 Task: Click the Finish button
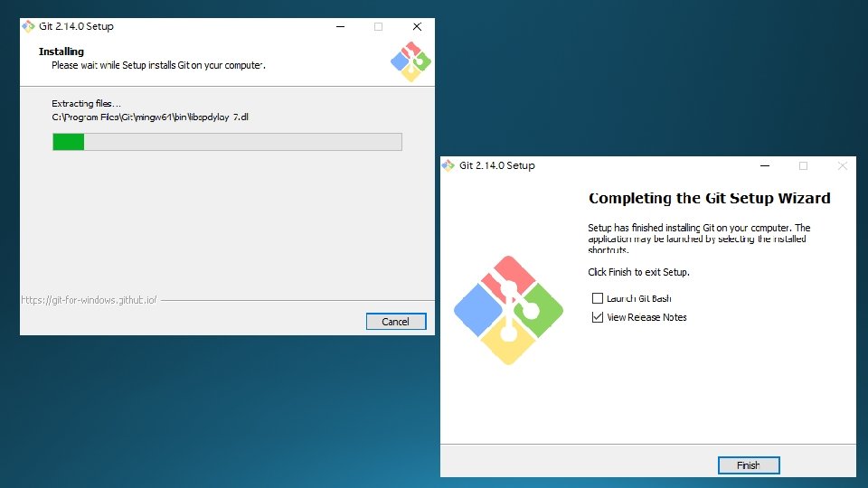coord(749,465)
